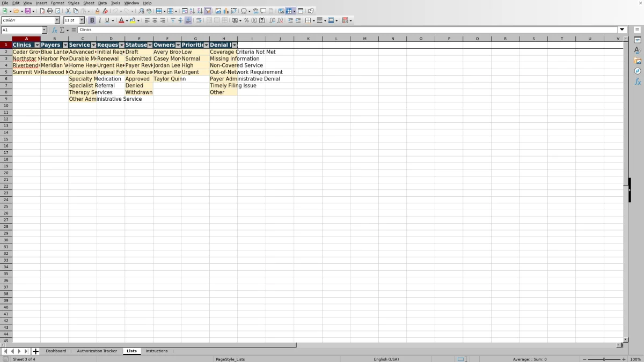644x362 pixels.
Task: Open the Clinics column filter dropdown
Action: point(37,45)
